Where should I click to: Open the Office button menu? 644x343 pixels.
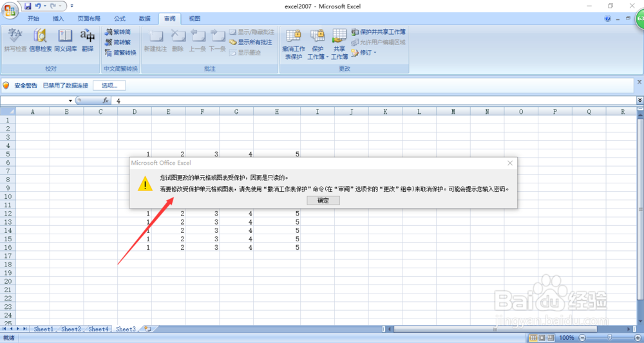[x=10, y=10]
